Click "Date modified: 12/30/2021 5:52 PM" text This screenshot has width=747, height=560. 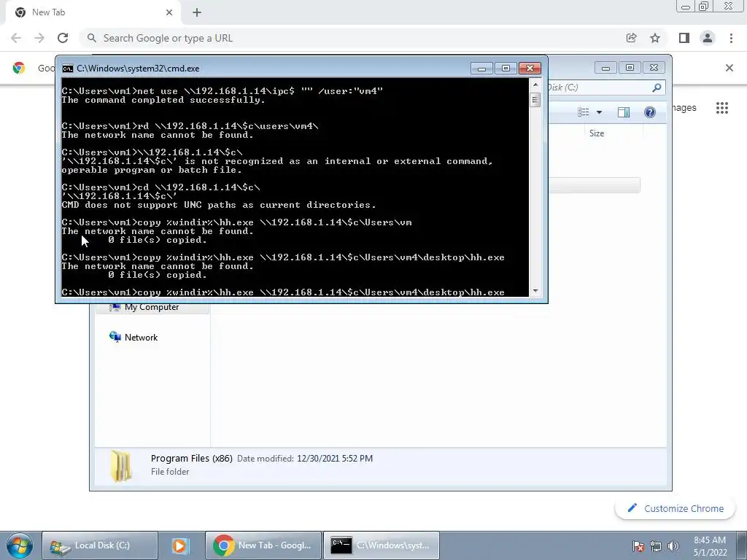coord(305,459)
